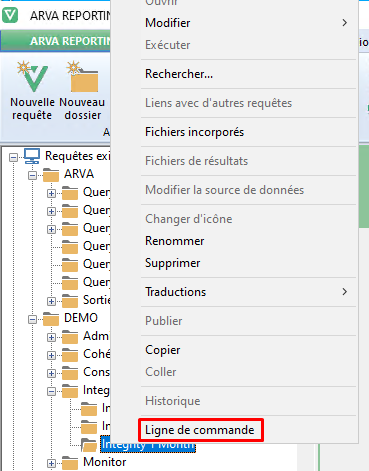Click the ARVA folder icon
The height and width of the screenshot is (471, 369).
51,175
